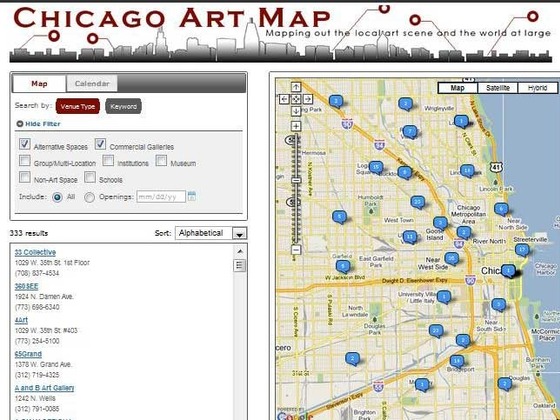Click the University Village marker

coord(444,296)
